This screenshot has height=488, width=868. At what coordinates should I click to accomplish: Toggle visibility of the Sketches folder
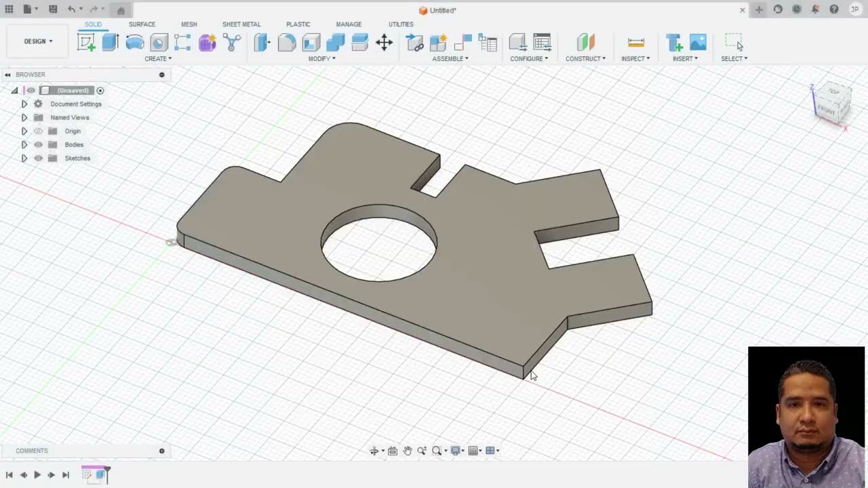(38, 158)
